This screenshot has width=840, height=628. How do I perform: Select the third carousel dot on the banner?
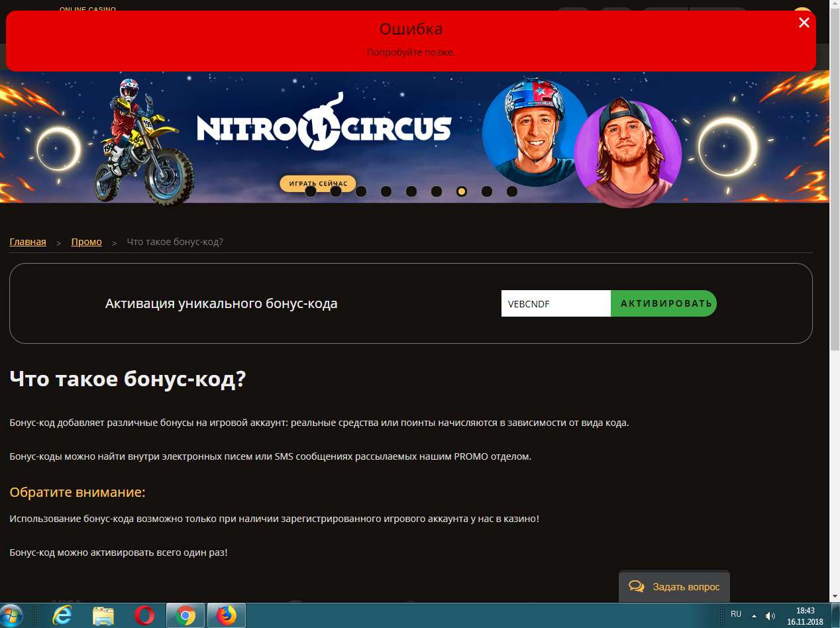pos(361,191)
